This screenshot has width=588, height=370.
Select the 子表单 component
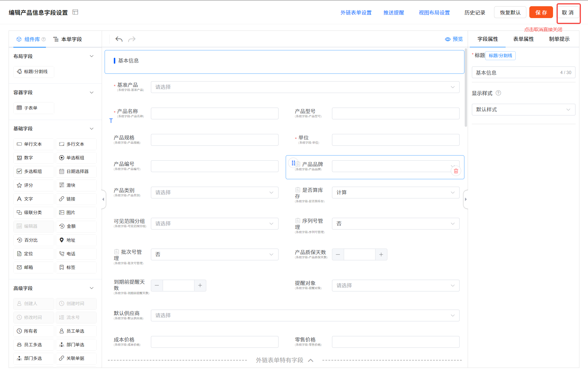tap(33, 108)
